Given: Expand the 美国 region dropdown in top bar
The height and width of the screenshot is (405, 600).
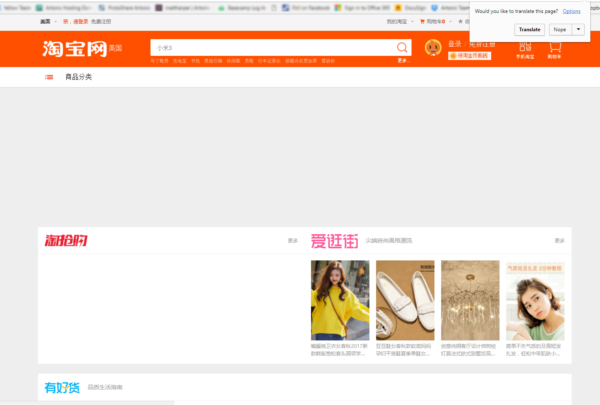Looking at the screenshot, I should pyautogui.click(x=48, y=21).
